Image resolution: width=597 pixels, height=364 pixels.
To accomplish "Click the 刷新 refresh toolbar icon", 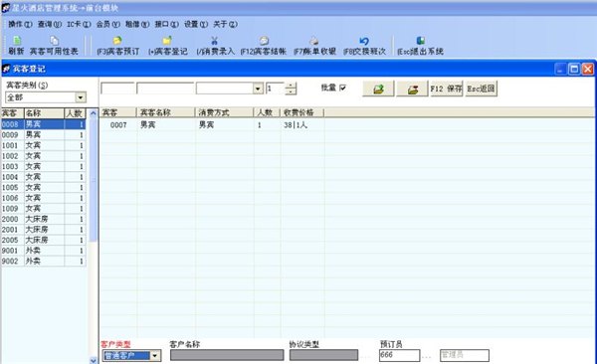I will click(x=16, y=41).
